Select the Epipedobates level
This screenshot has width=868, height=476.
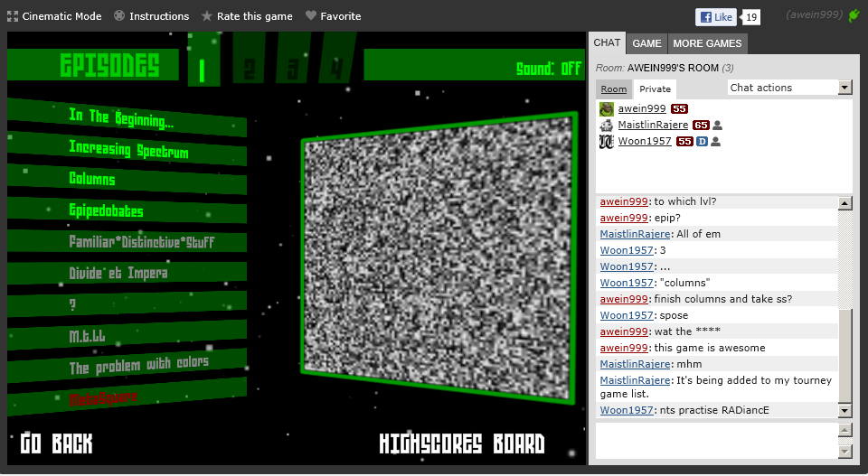tap(127, 210)
